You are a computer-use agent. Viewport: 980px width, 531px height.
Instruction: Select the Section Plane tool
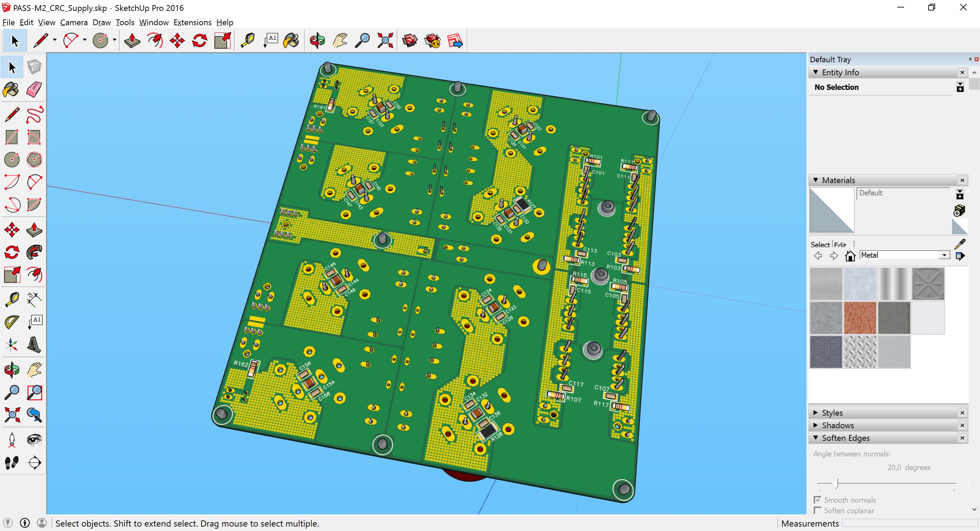pyautogui.click(x=34, y=462)
